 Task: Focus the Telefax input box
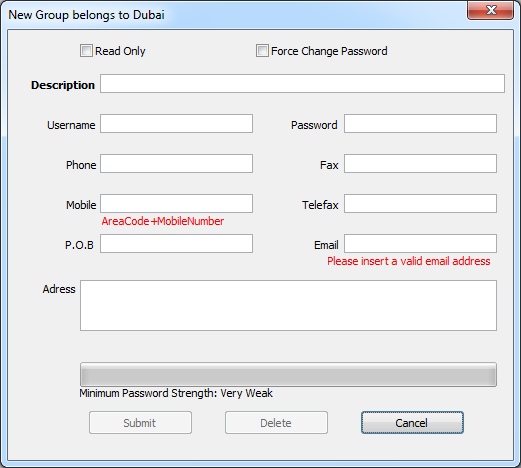420,204
